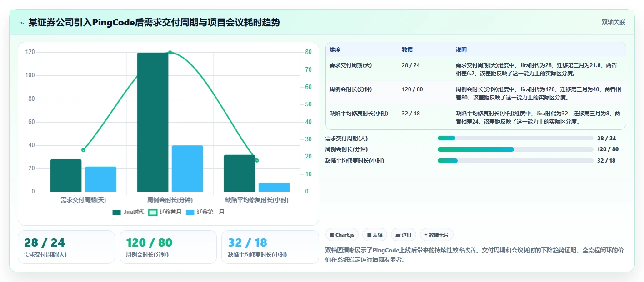This screenshot has width=644, height=282.
Task: Click the chart title heading text
Action: [154, 23]
